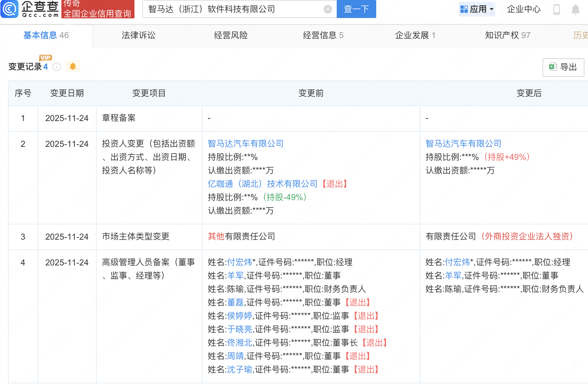Switch to the 法律诉讼 tab
The width and height of the screenshot is (588, 384).
138,35
